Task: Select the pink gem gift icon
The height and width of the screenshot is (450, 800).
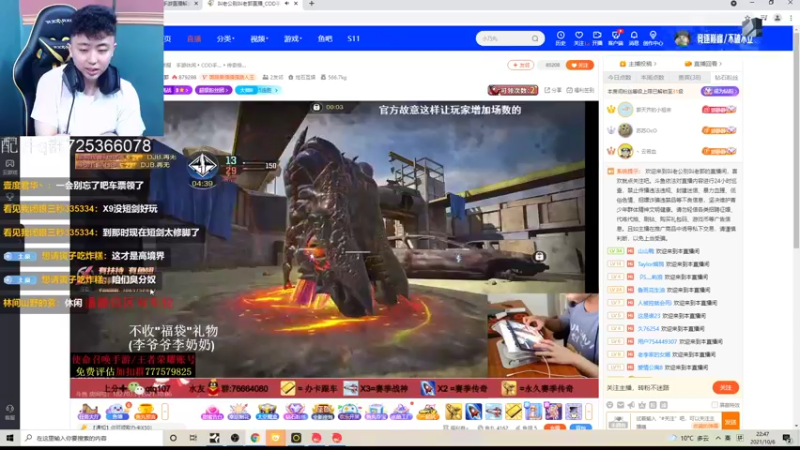Action: pos(212,411)
